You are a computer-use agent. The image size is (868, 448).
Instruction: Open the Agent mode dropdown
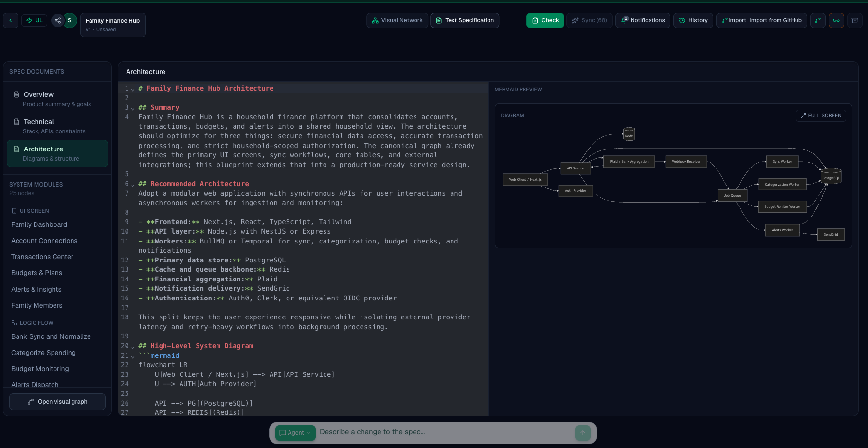coord(295,433)
